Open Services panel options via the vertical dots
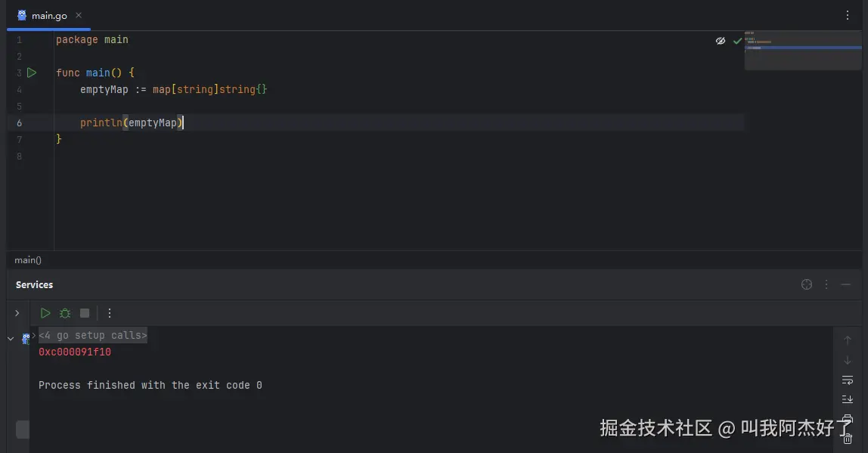This screenshot has height=453, width=868. [x=826, y=284]
